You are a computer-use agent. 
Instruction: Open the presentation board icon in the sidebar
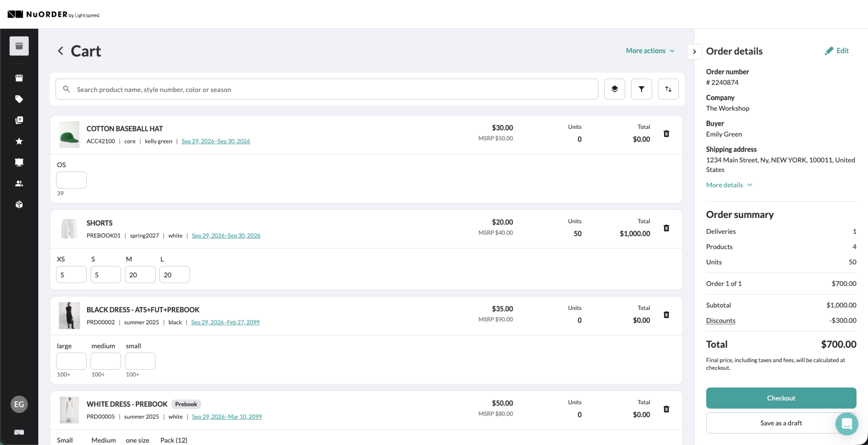[x=19, y=162]
